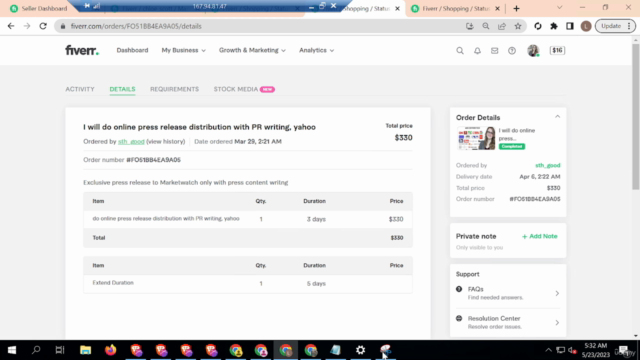Open the profile avatar menu
This screenshot has width=640, height=360.
coord(533,51)
